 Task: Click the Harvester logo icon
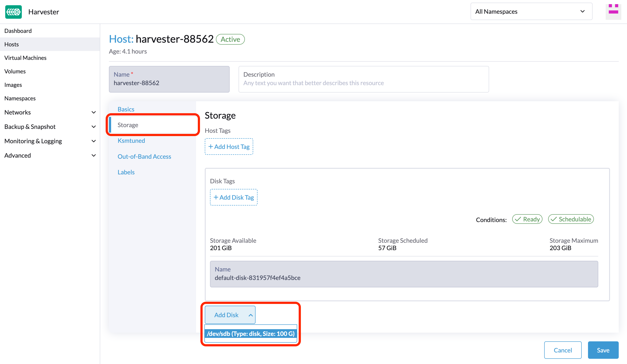[x=14, y=12]
